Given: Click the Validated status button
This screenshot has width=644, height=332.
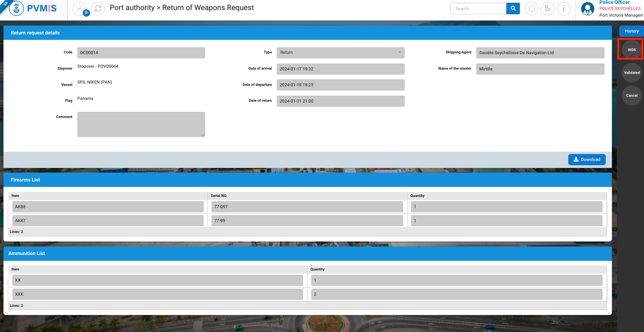Looking at the screenshot, I should [x=632, y=73].
